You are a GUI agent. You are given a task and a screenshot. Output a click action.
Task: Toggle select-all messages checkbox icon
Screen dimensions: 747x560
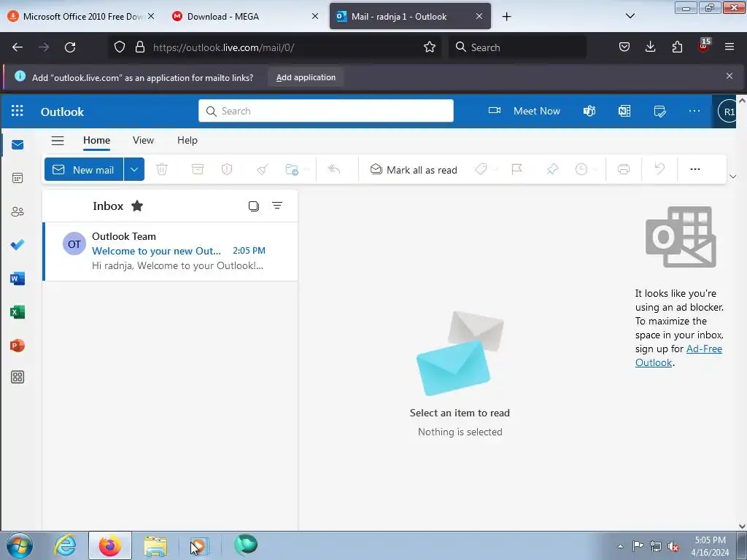click(x=253, y=206)
